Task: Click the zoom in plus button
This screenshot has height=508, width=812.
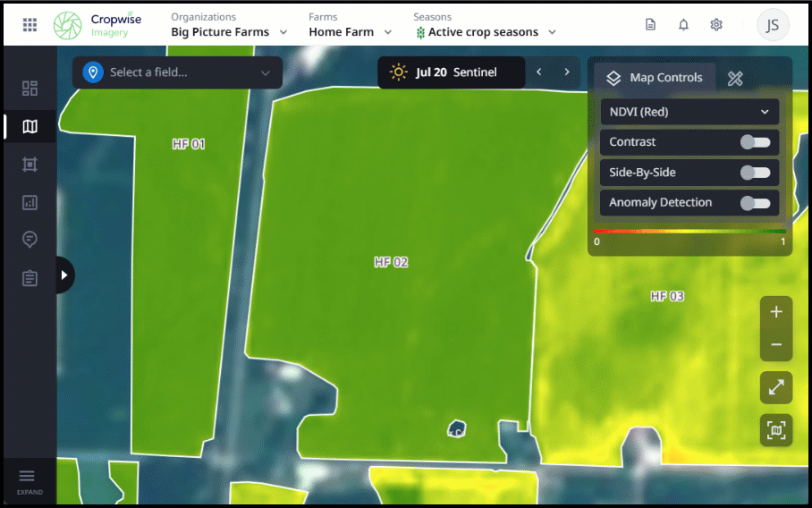Action: point(775,312)
